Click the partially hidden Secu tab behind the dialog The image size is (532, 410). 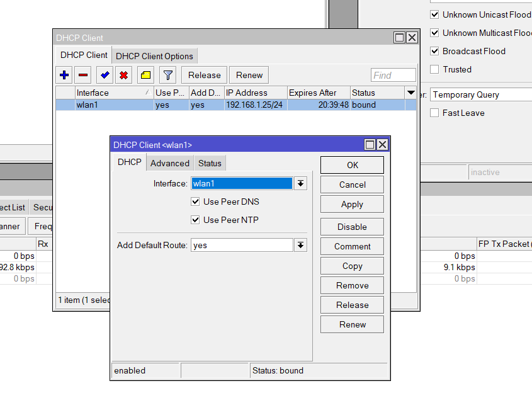[x=41, y=207]
